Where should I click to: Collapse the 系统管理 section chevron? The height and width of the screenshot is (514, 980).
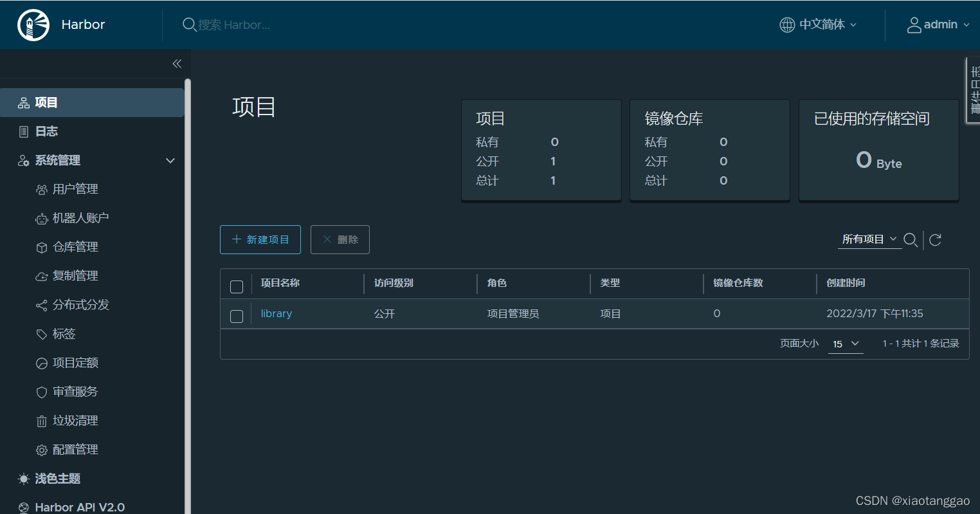(x=170, y=161)
